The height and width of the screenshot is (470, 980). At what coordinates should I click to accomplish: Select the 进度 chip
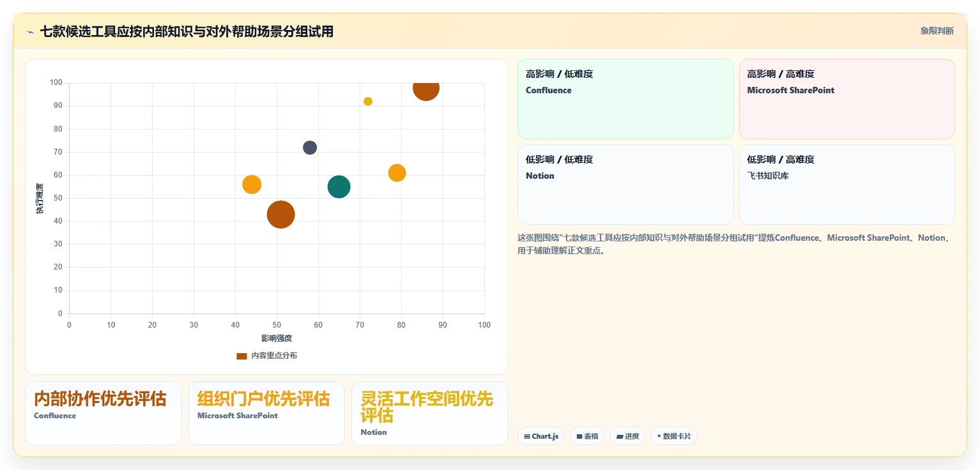pyautogui.click(x=627, y=436)
